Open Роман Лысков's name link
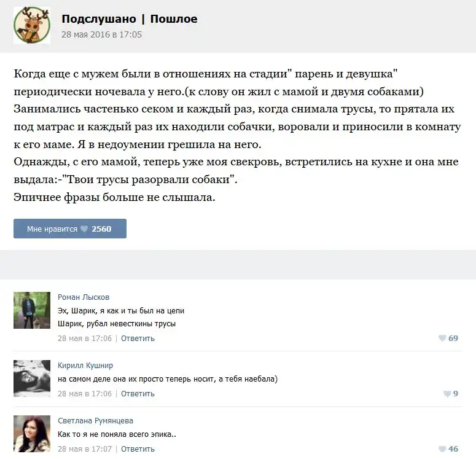 coord(84,297)
